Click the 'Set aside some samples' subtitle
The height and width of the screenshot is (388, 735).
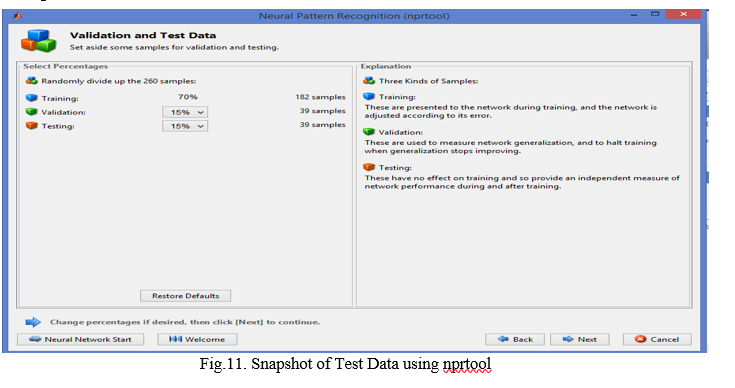[174, 47]
